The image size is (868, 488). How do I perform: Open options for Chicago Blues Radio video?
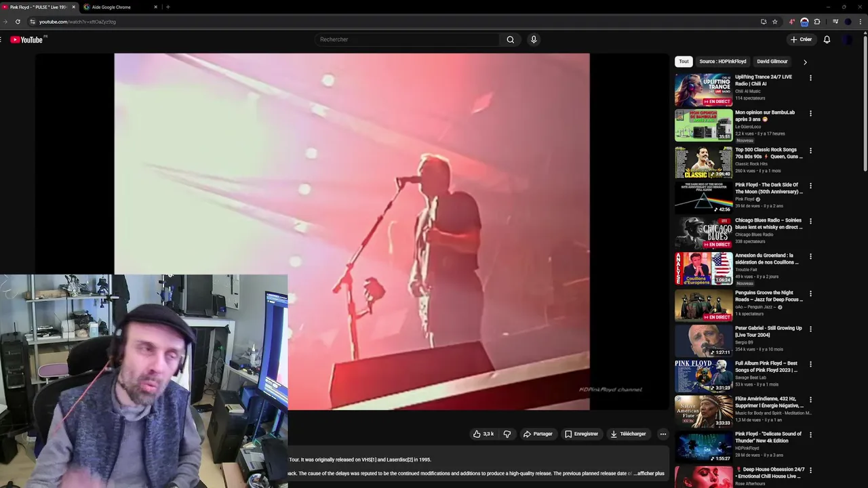810,221
